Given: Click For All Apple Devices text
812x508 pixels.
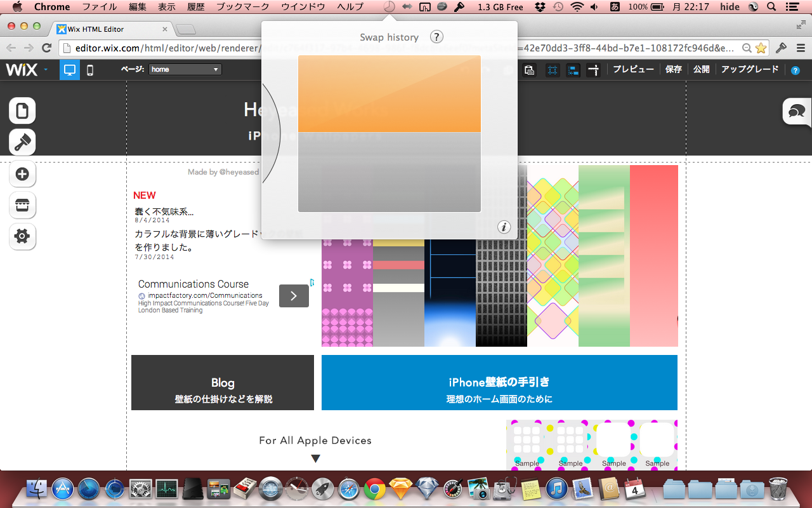Looking at the screenshot, I should [x=315, y=440].
